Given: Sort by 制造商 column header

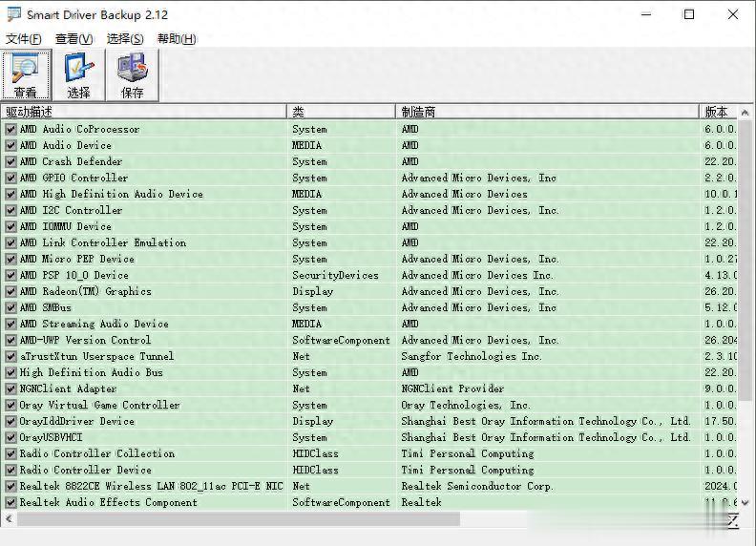Looking at the screenshot, I should tap(547, 112).
